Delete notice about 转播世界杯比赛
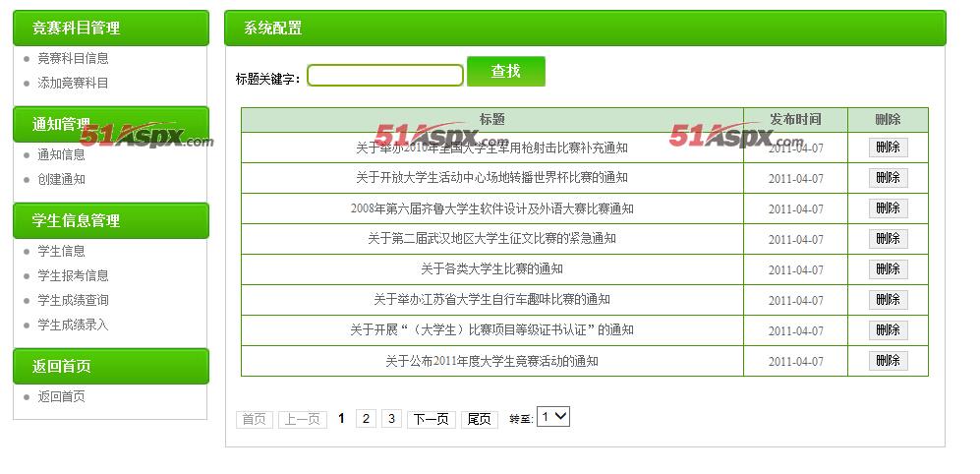Screen dimensions: 980x474 click(889, 178)
